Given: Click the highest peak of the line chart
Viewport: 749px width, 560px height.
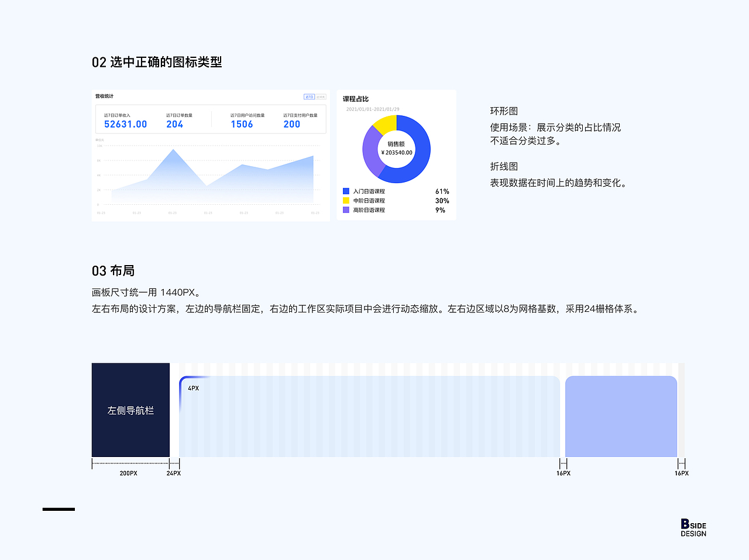Looking at the screenshot, I should 173,150.
